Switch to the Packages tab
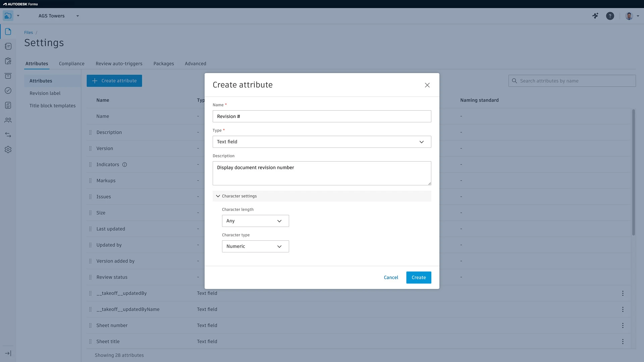Image resolution: width=644 pixels, height=362 pixels. click(164, 64)
